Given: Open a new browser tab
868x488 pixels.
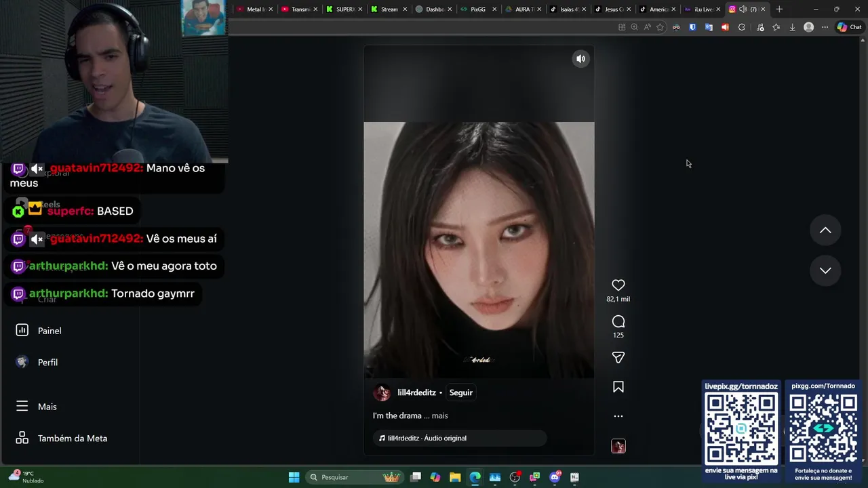Looking at the screenshot, I should coord(779,9).
